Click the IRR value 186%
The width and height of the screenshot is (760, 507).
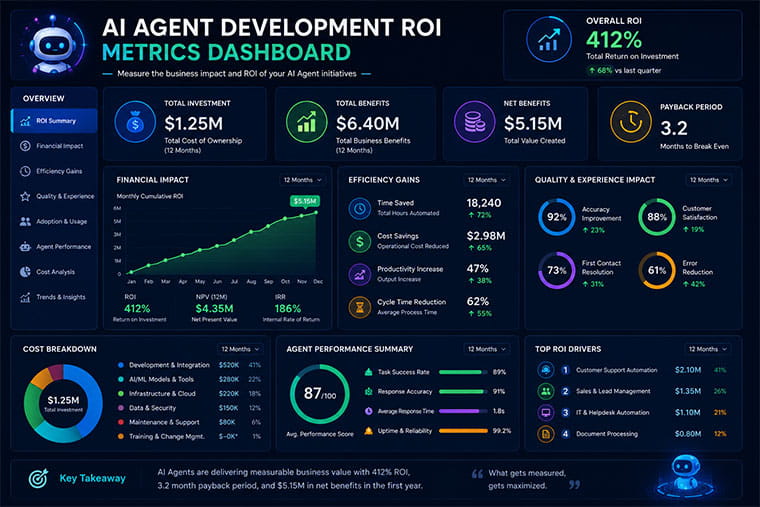point(288,308)
